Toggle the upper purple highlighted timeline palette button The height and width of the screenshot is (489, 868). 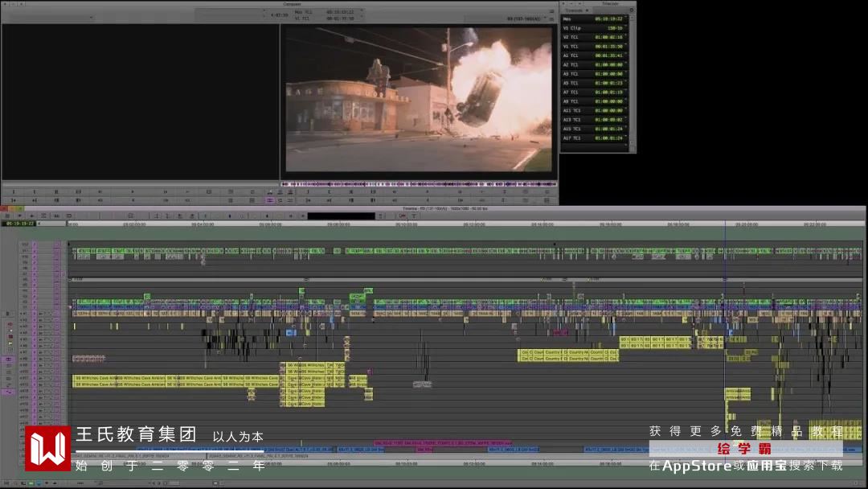point(8,359)
